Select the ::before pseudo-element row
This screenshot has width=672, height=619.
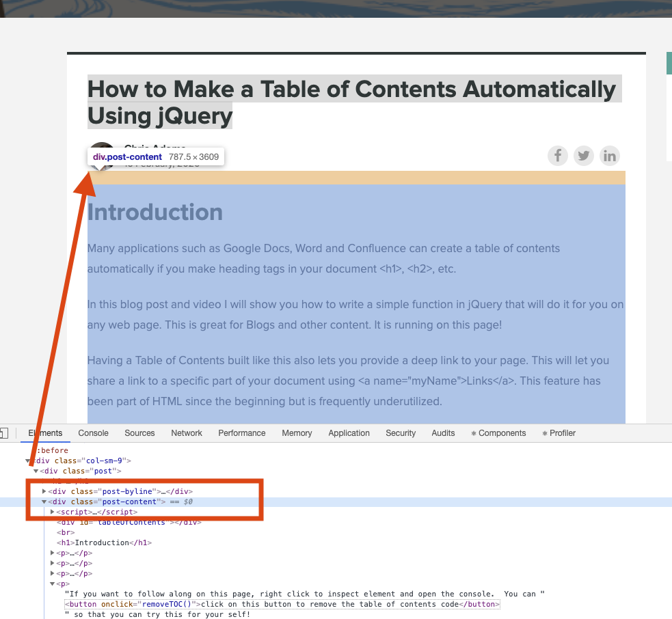[x=52, y=450]
